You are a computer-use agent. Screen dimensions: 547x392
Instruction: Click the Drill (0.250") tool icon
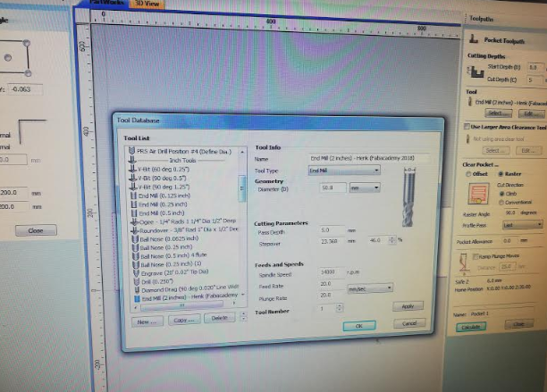point(137,281)
